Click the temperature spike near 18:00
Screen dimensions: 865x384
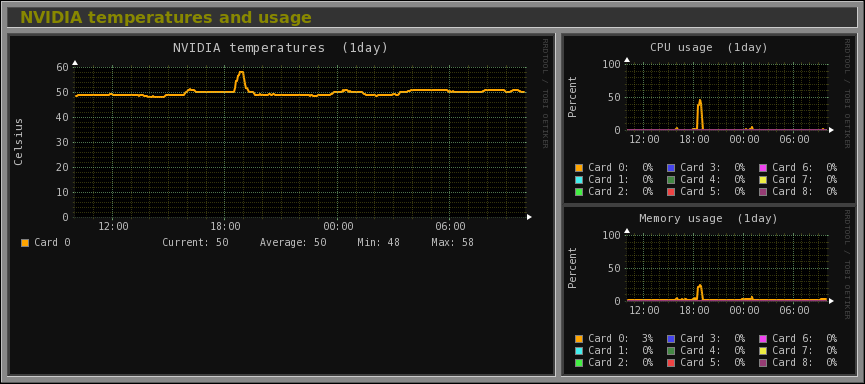[x=241, y=73]
